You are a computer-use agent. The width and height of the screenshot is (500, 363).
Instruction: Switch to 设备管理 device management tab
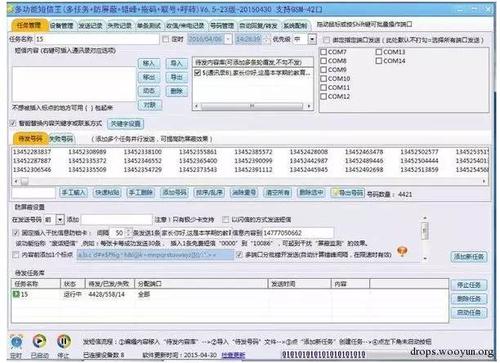61,26
